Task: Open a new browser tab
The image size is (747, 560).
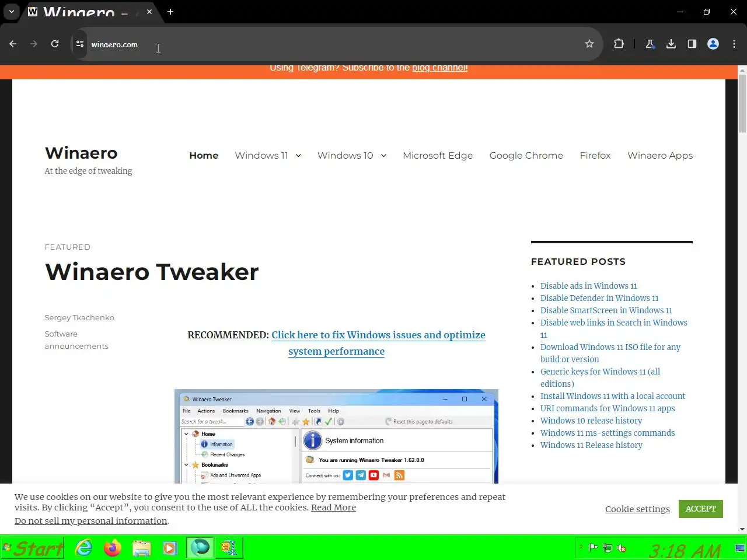Action: pyautogui.click(x=170, y=12)
